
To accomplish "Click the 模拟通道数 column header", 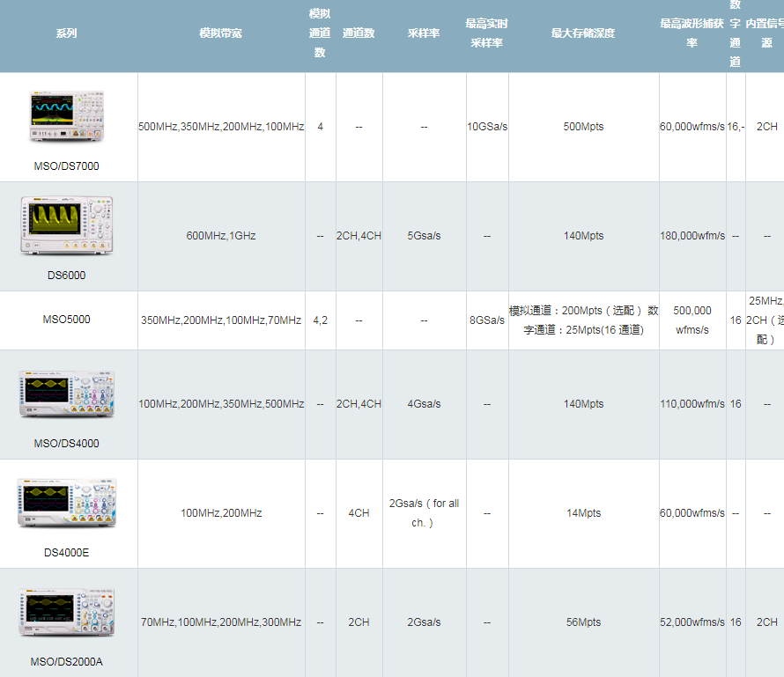I will (320, 33).
